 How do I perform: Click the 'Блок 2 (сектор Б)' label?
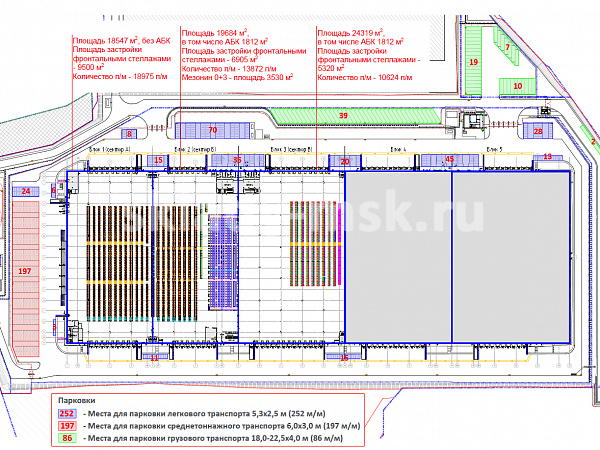[196, 149]
